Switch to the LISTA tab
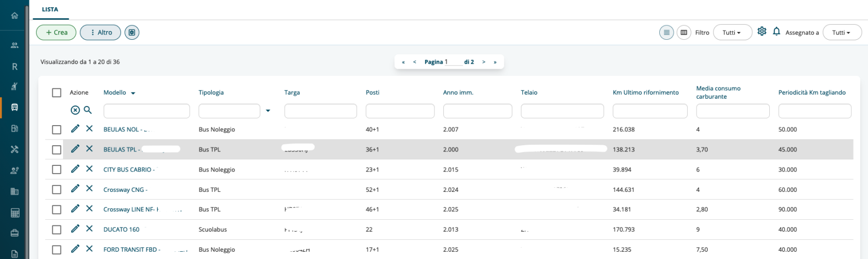868x259 pixels. tap(50, 9)
